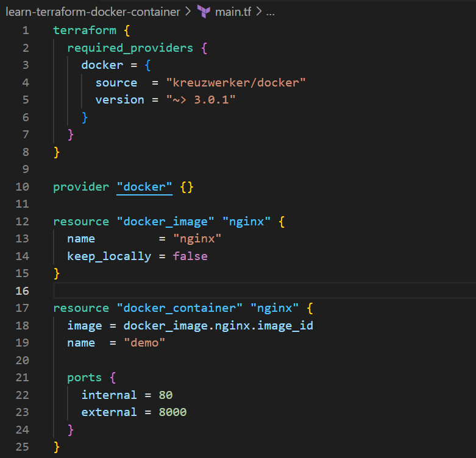
Task: Click the 'internal' attribute name
Action: click(109, 395)
